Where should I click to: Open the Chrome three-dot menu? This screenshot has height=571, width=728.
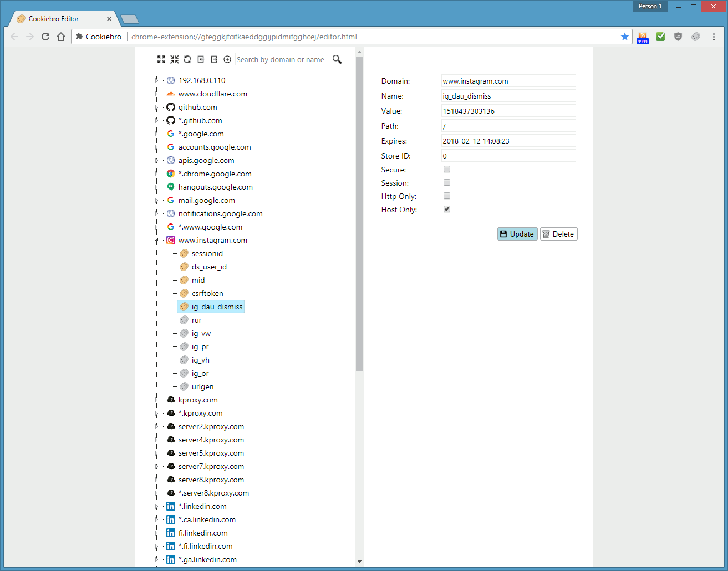pyautogui.click(x=714, y=37)
